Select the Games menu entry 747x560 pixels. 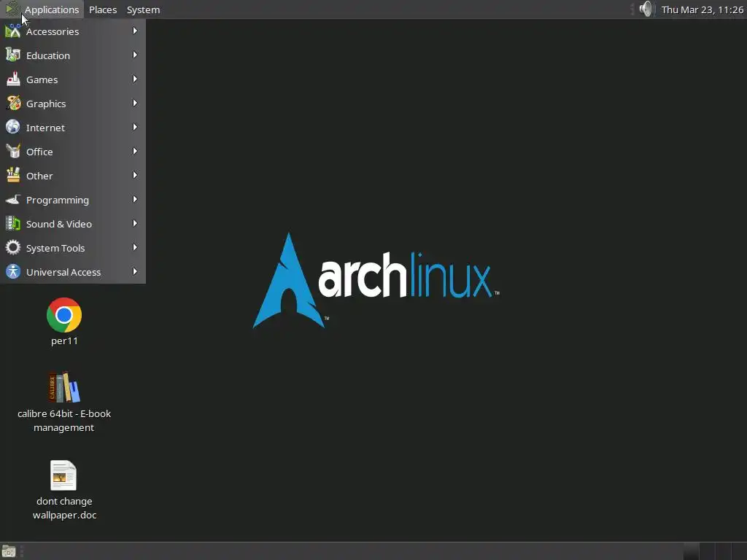click(73, 79)
